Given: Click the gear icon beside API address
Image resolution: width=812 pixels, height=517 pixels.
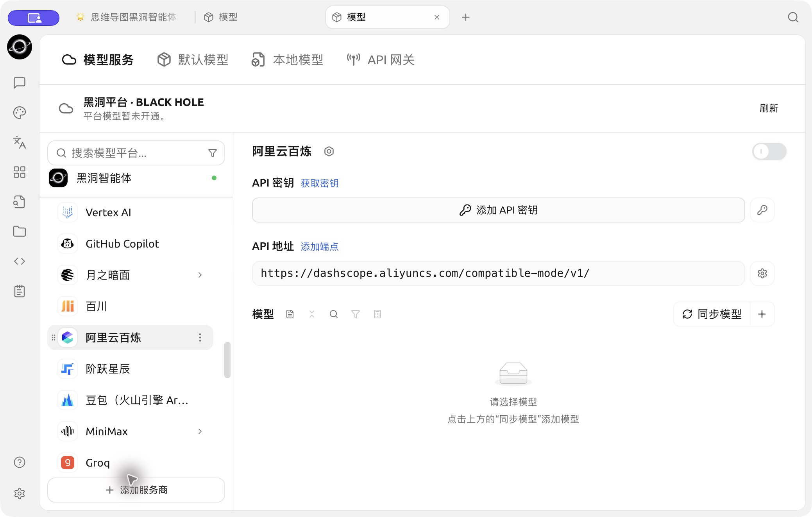Looking at the screenshot, I should 762,273.
